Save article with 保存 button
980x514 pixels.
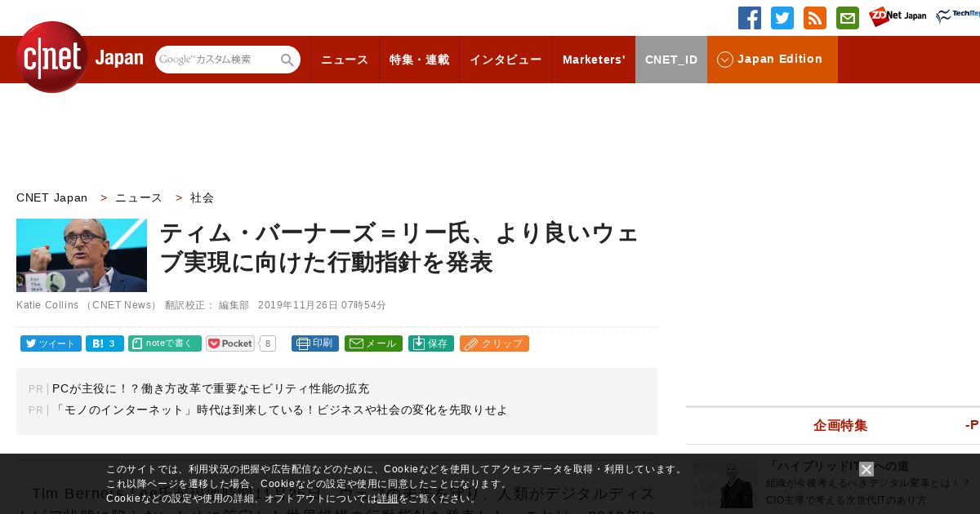click(431, 343)
